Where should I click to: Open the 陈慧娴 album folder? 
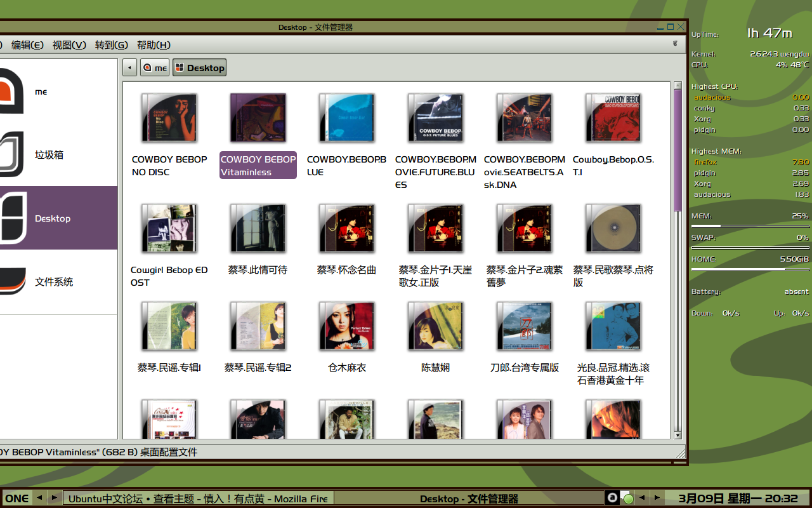tap(436, 326)
